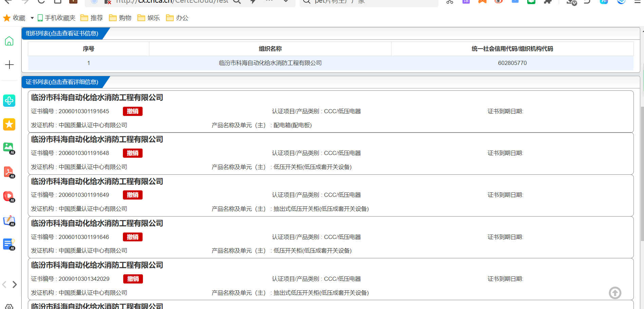Open the 手机收藏夹 bookmark
Screen dimensions: 644x309
(56, 18)
